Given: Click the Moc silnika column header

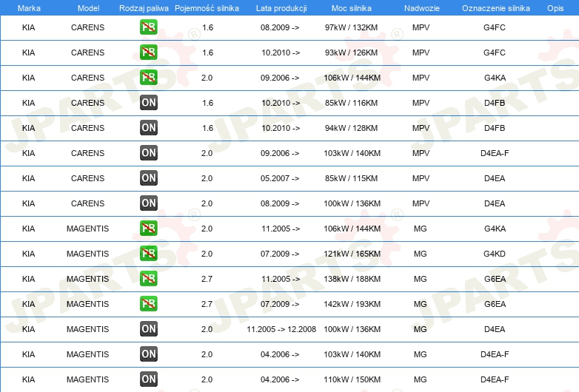Looking at the screenshot, I should coord(352,8).
